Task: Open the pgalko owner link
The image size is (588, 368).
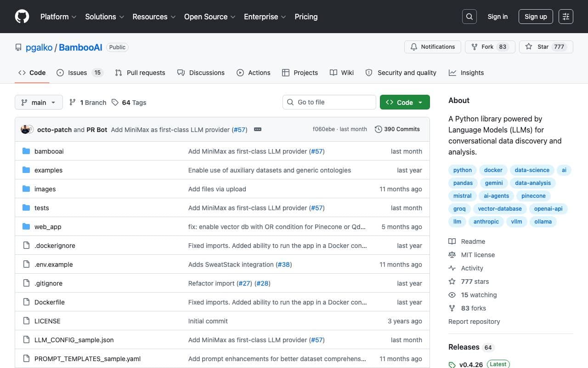Action: (x=39, y=47)
